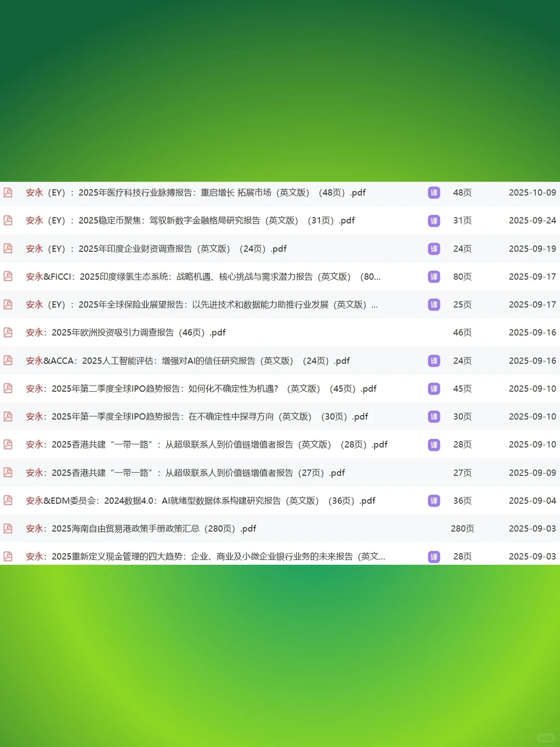Click the 译 badge for 印度企业财资调查报告

pyautogui.click(x=434, y=248)
